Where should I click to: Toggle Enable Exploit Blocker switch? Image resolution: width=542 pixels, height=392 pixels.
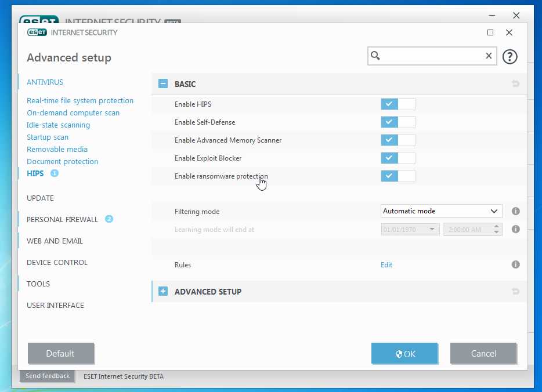point(398,158)
